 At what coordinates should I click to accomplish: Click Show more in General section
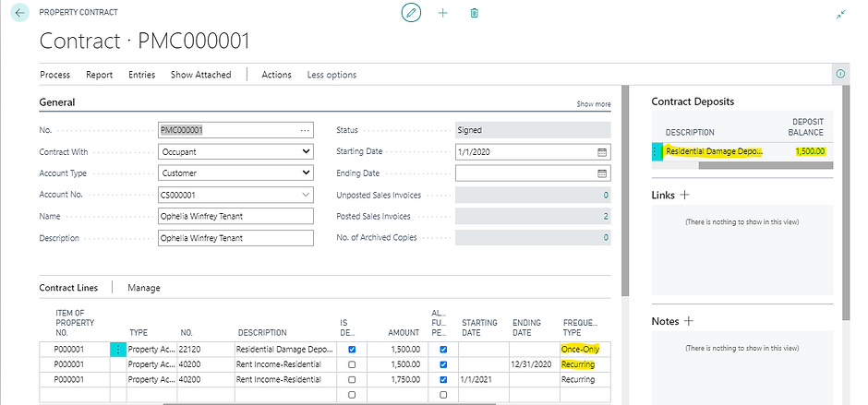pos(594,104)
